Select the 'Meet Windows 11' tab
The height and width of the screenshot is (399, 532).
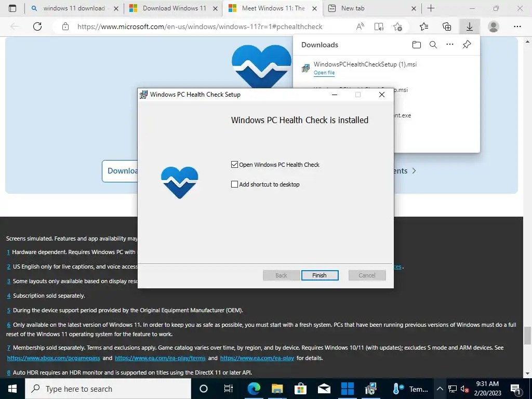pos(273,8)
